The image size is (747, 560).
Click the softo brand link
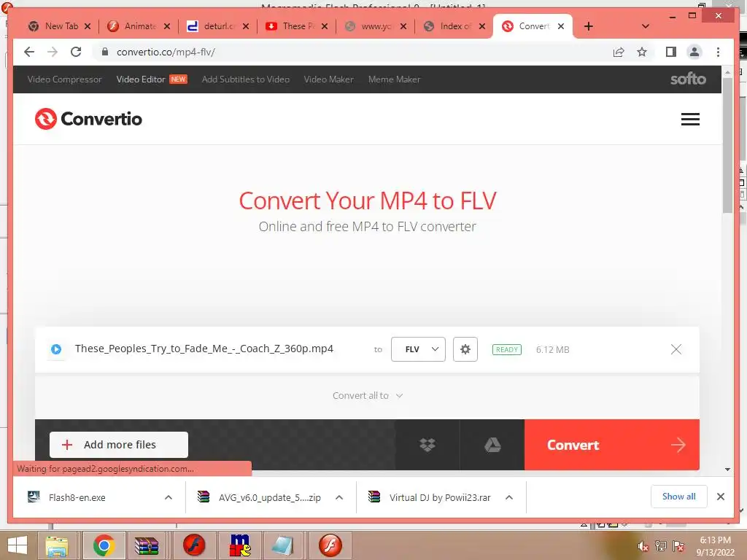point(688,79)
